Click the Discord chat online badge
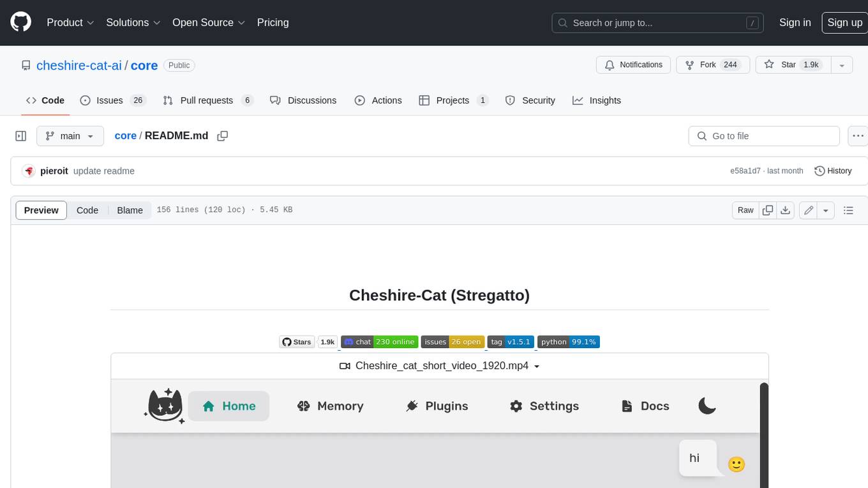868x488 pixels. click(x=380, y=342)
